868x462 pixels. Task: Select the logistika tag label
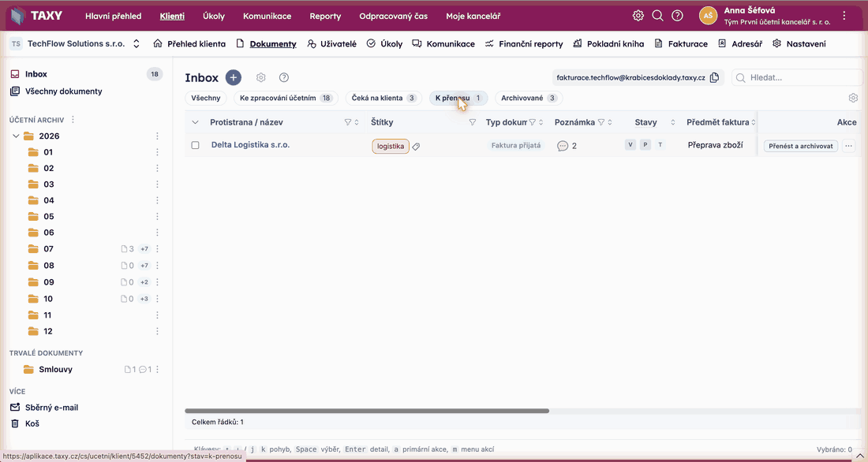(x=391, y=147)
